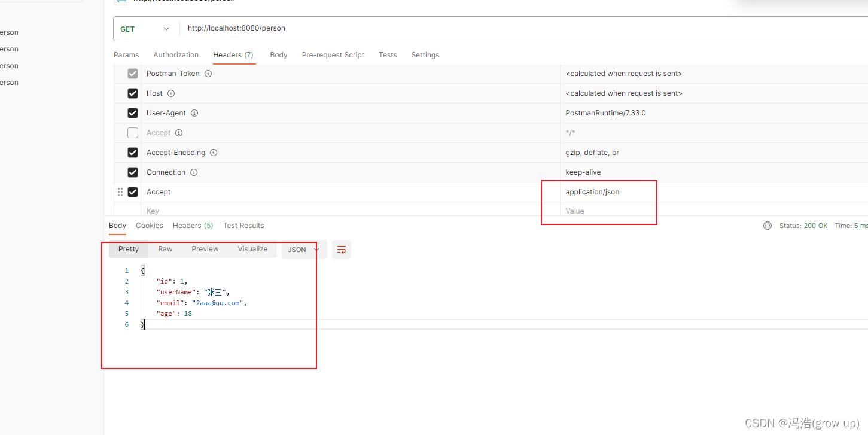Open the JSON format dropdown
This screenshot has height=435, width=868.
pyautogui.click(x=304, y=250)
